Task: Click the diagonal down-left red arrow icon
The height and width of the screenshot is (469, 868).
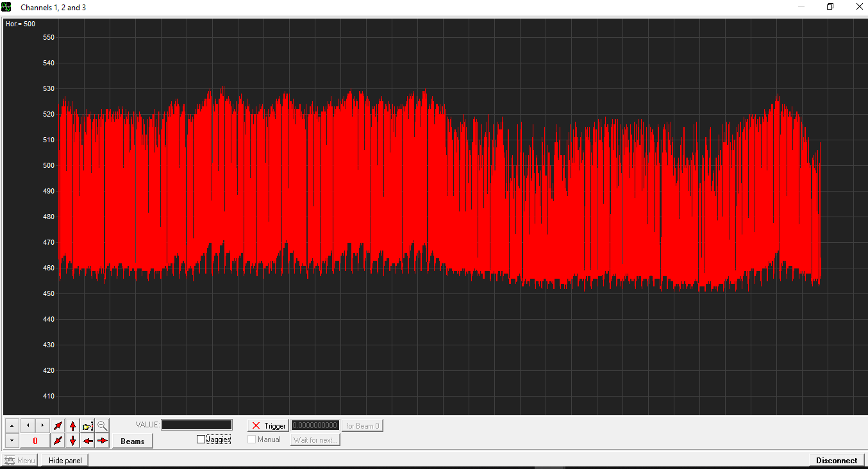Action: (58, 441)
